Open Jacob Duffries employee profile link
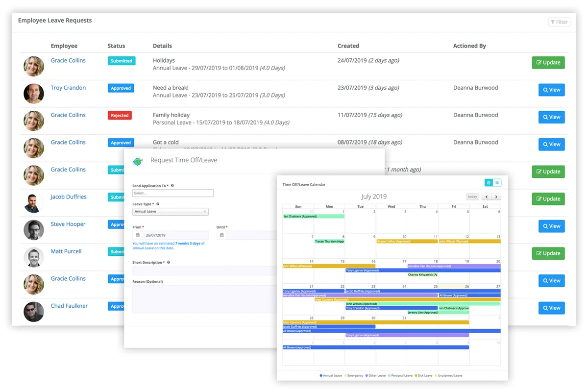Viewport: 588px width, 392px height. click(69, 196)
